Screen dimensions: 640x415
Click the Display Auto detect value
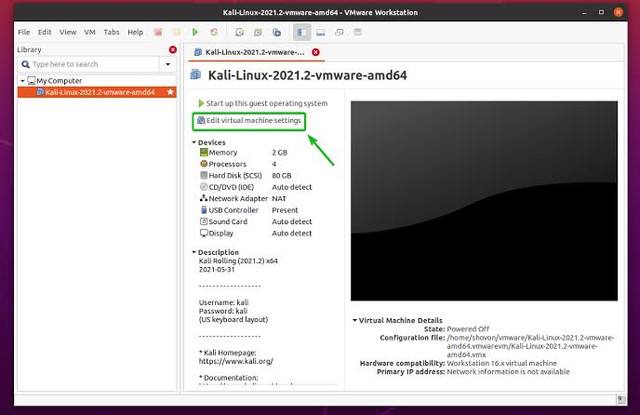[292, 233]
